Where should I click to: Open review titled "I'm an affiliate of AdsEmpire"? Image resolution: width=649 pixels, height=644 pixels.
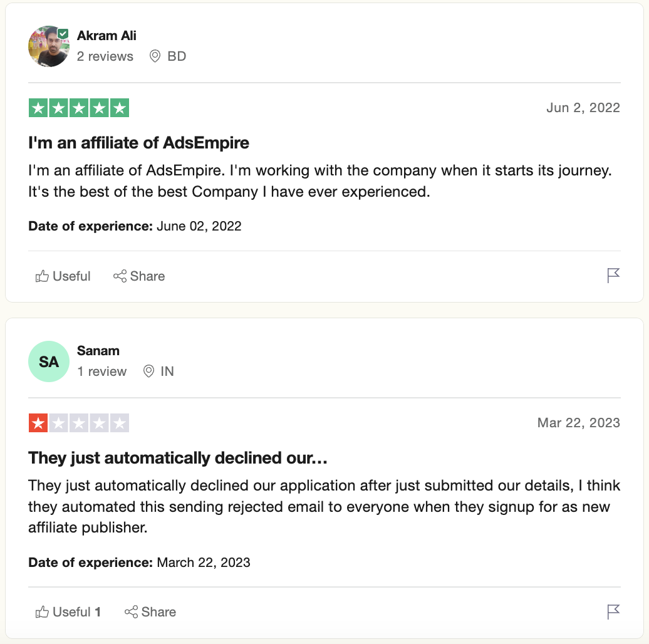[x=139, y=143]
